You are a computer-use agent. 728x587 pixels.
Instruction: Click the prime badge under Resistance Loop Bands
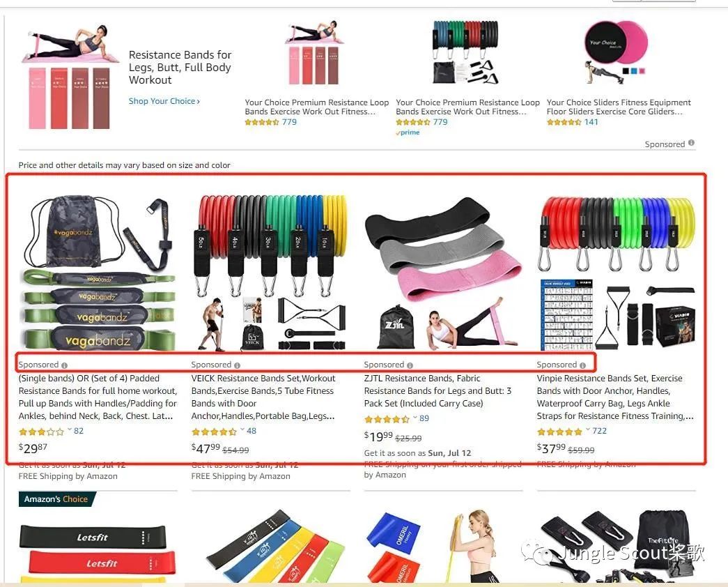[x=408, y=132]
